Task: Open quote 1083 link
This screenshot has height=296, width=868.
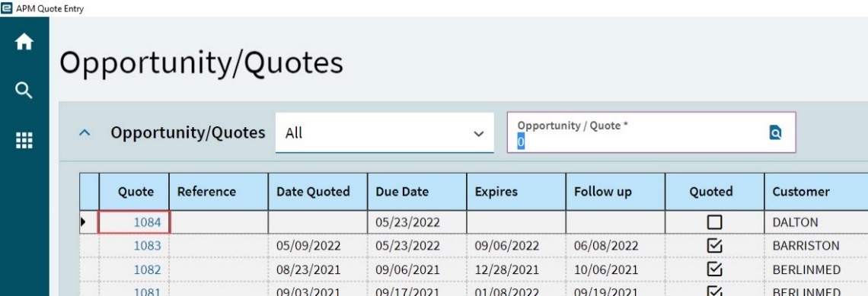Action: [147, 246]
